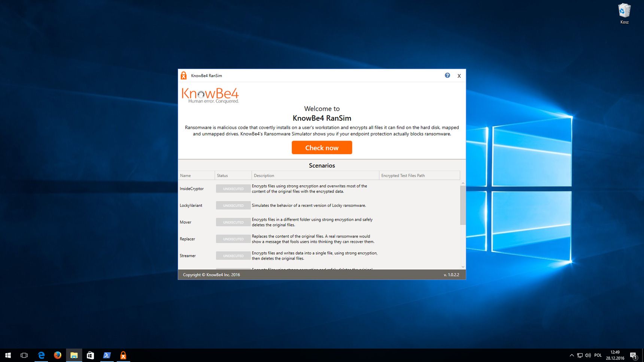644x362 pixels.
Task: Click the scenarios list scroll down arrow
Action: [463, 267]
